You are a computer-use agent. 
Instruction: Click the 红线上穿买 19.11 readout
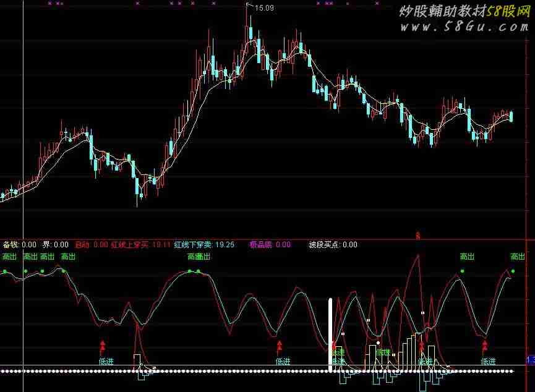(x=140, y=245)
